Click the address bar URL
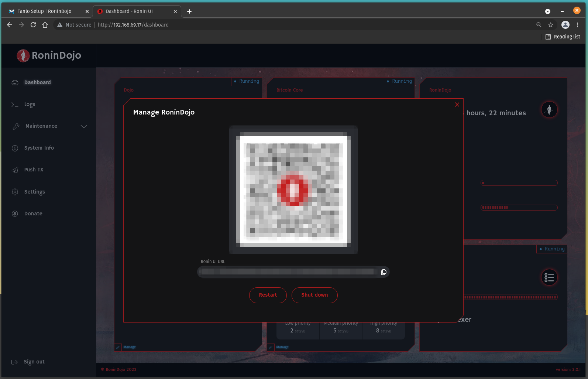 pyautogui.click(x=133, y=25)
